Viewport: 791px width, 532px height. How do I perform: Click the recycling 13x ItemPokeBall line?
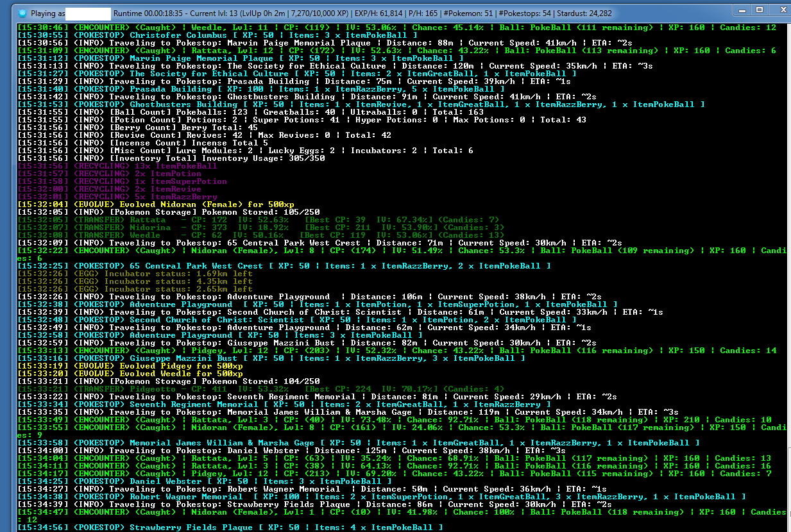(118, 166)
